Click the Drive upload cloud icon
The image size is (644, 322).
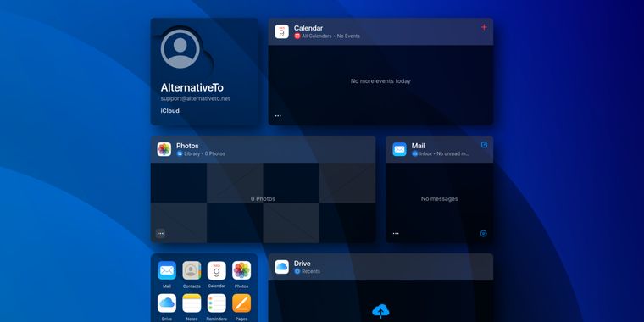click(x=380, y=311)
